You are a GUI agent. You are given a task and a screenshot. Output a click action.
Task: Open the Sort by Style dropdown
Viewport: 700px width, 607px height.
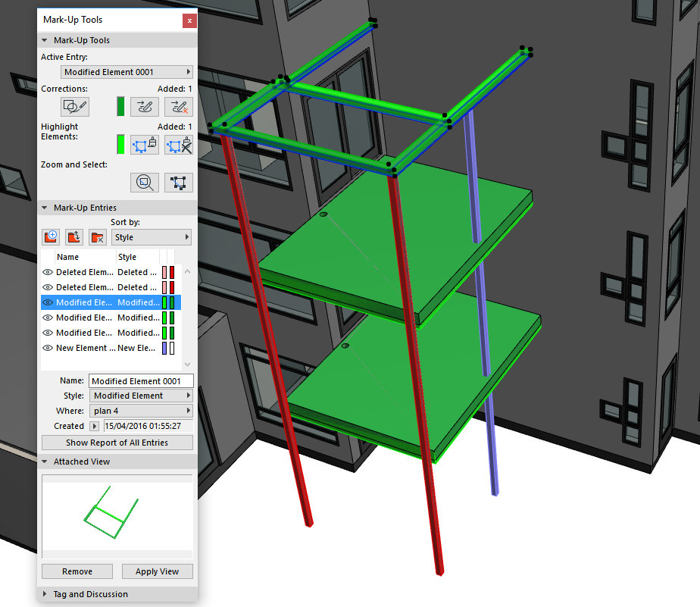152,237
